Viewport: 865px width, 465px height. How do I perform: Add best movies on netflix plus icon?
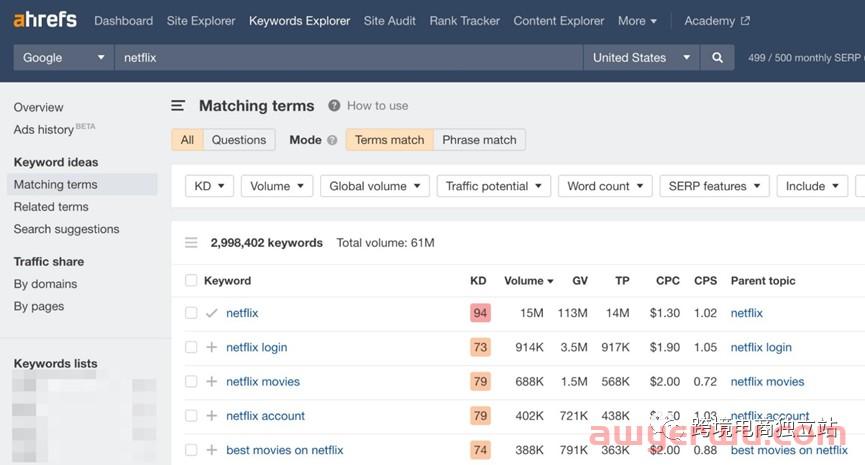coord(211,450)
